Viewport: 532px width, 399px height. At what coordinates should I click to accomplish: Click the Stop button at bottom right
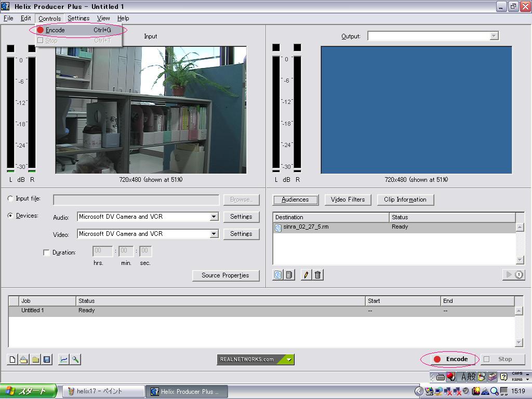503,360
